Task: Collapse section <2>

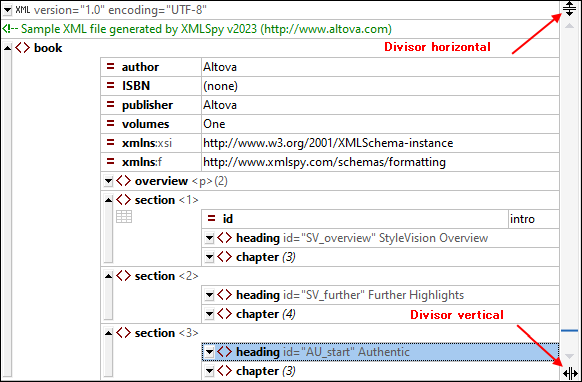Action: (108, 276)
